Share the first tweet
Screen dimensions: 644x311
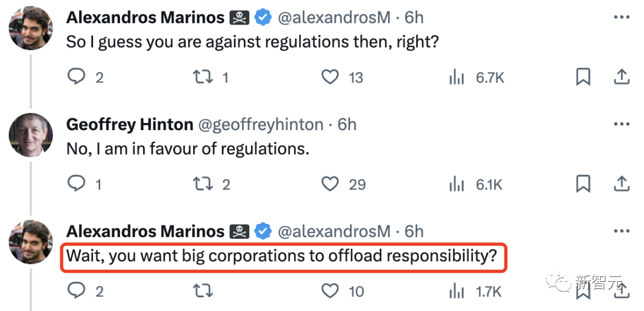[x=621, y=77]
